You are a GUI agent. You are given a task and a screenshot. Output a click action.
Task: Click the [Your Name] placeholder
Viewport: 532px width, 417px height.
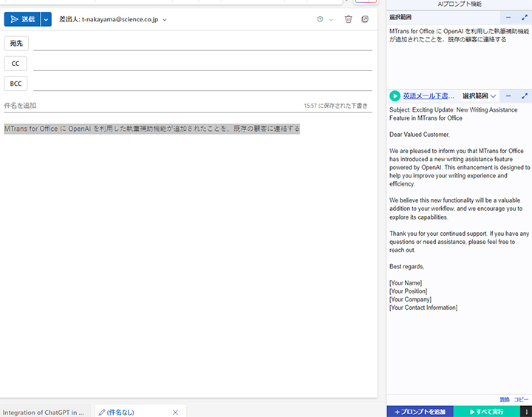pos(406,283)
